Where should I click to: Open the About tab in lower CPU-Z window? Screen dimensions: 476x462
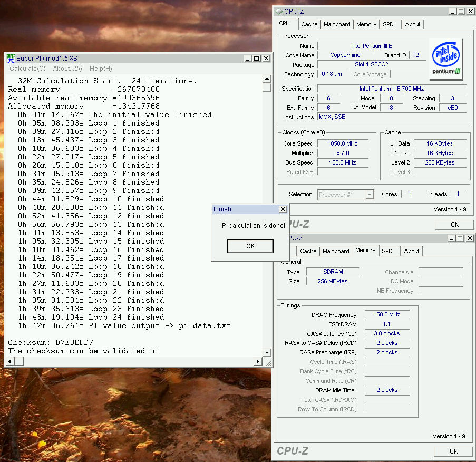click(412, 251)
